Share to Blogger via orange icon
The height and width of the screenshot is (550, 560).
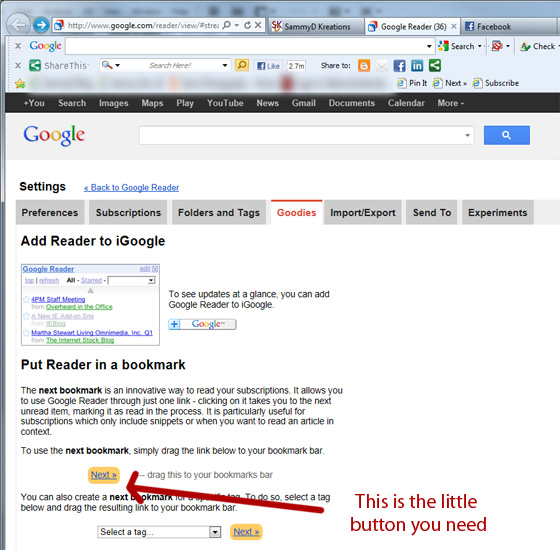364,66
